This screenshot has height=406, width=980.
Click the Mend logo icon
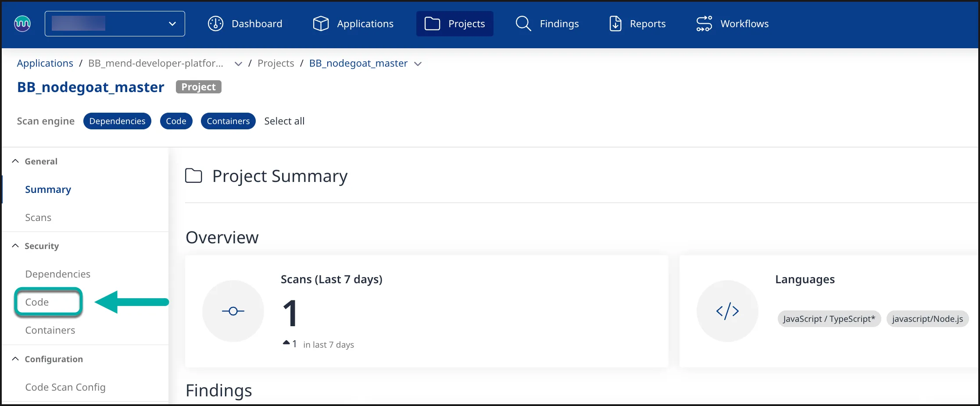tap(22, 24)
